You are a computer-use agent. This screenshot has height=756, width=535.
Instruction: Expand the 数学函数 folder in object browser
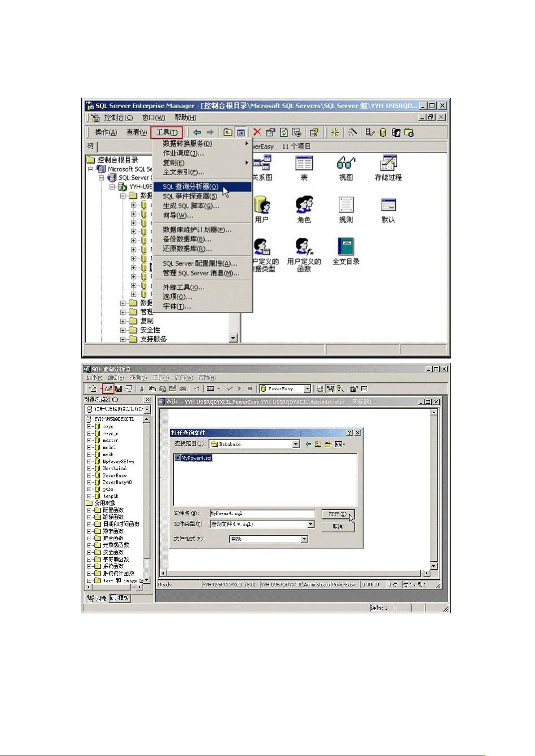coord(89,531)
